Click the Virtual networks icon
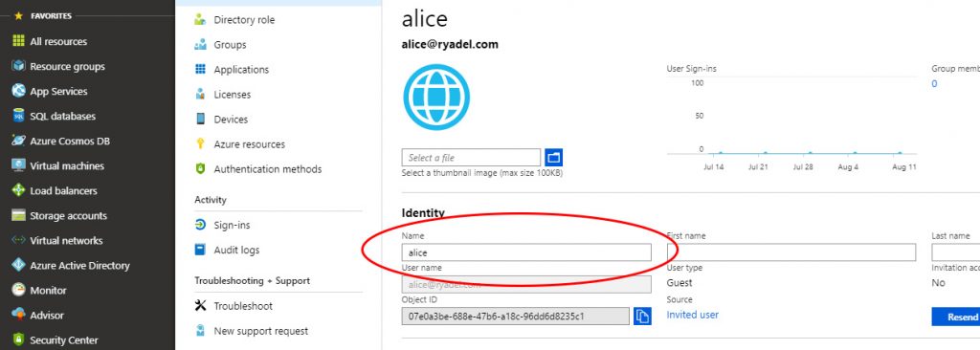 click(19, 240)
